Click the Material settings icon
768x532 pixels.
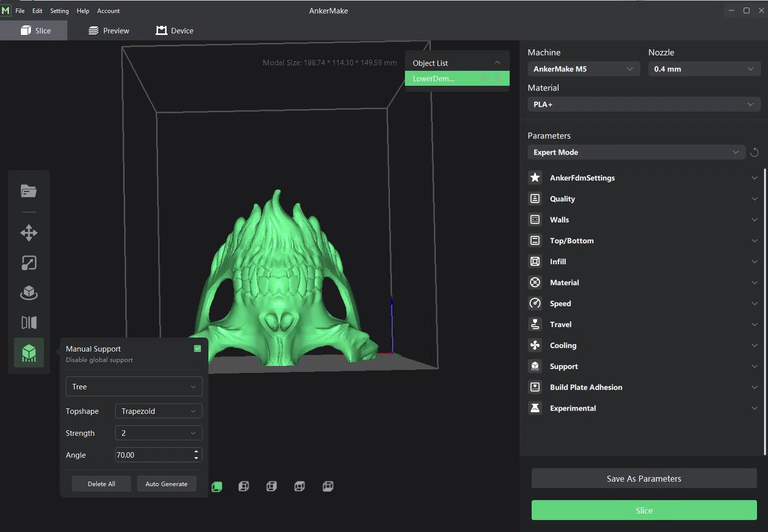535,282
